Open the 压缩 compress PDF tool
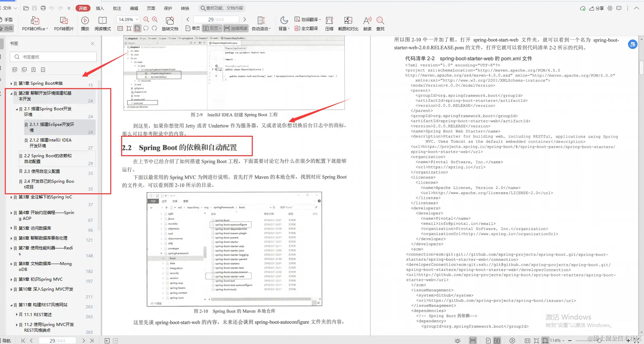Viewport: 644px width, 344px height. [x=329, y=23]
